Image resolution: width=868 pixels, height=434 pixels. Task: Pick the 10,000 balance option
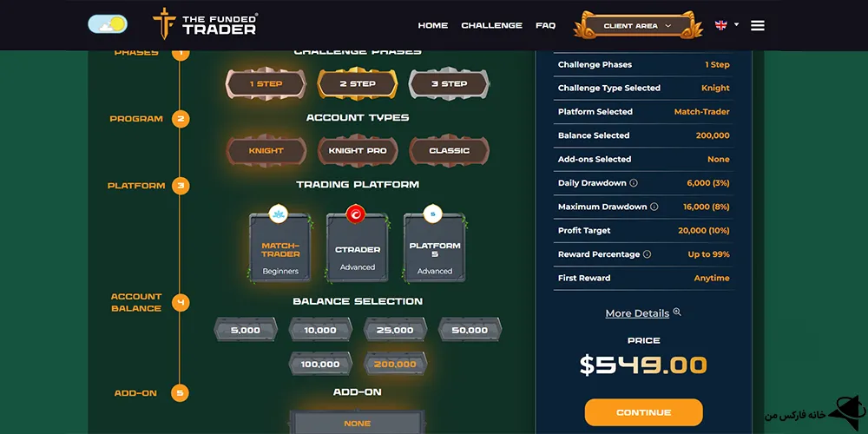(320, 329)
